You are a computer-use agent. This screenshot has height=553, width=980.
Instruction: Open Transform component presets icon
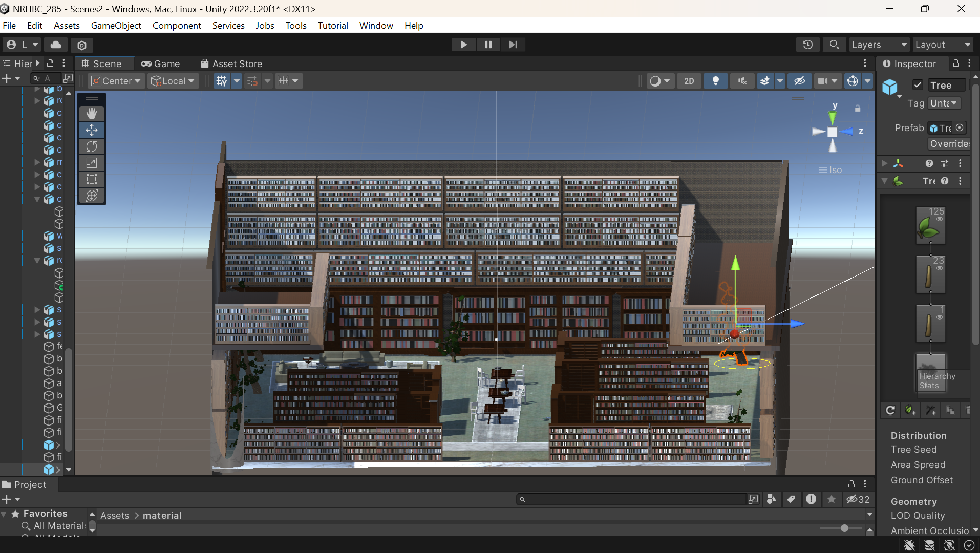point(945,163)
